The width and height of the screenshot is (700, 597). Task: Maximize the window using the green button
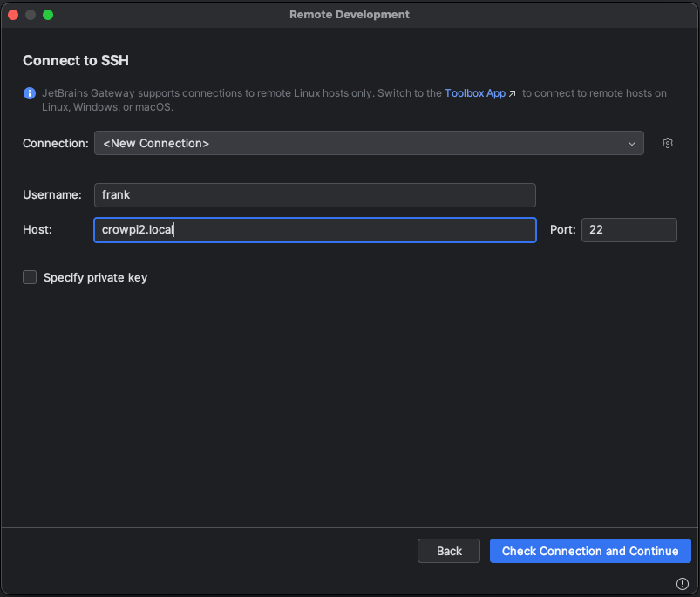[48, 15]
